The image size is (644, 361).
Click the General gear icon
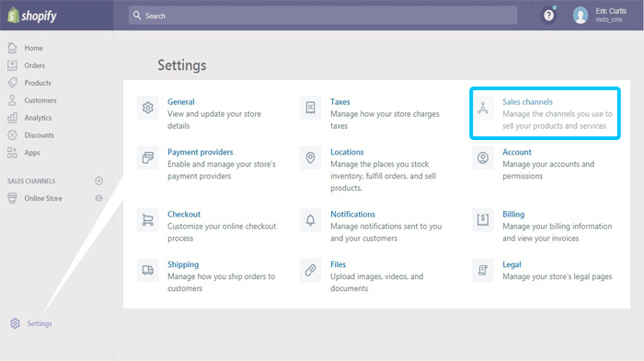tap(148, 108)
